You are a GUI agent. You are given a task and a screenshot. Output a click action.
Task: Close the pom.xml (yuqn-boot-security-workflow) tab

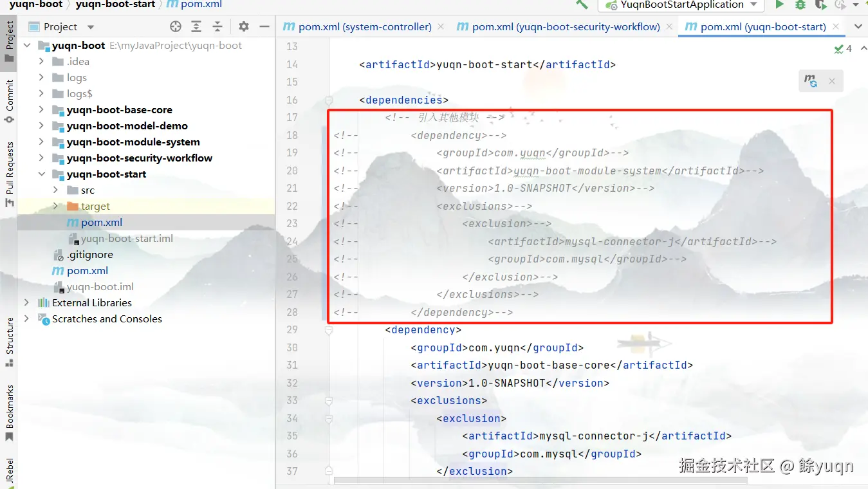(669, 27)
